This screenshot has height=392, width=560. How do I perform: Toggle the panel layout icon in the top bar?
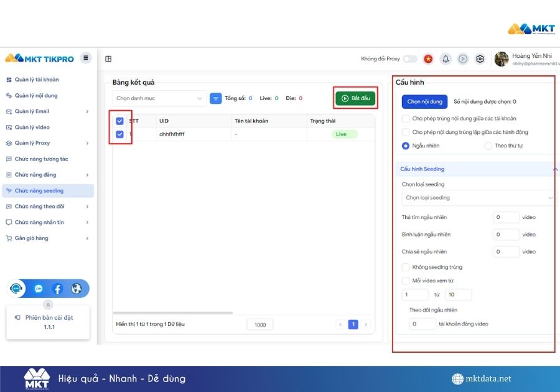(x=108, y=59)
